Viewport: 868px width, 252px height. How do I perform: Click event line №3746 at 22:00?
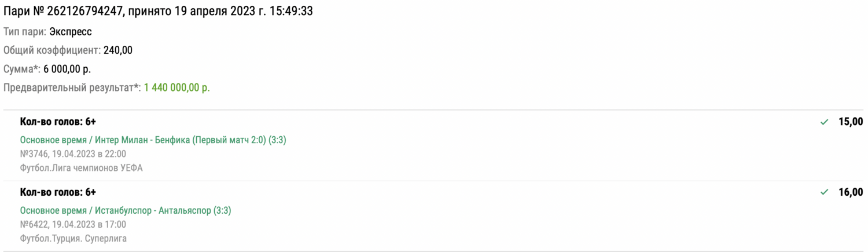point(73,154)
